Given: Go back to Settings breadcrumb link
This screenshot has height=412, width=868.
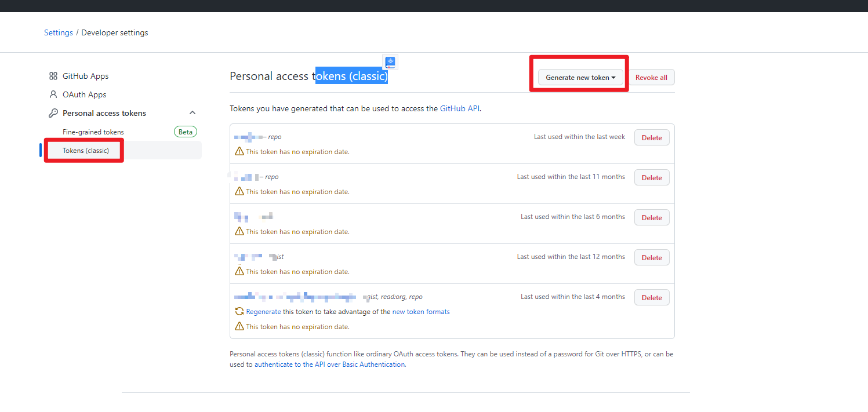Looking at the screenshot, I should pos(59,33).
